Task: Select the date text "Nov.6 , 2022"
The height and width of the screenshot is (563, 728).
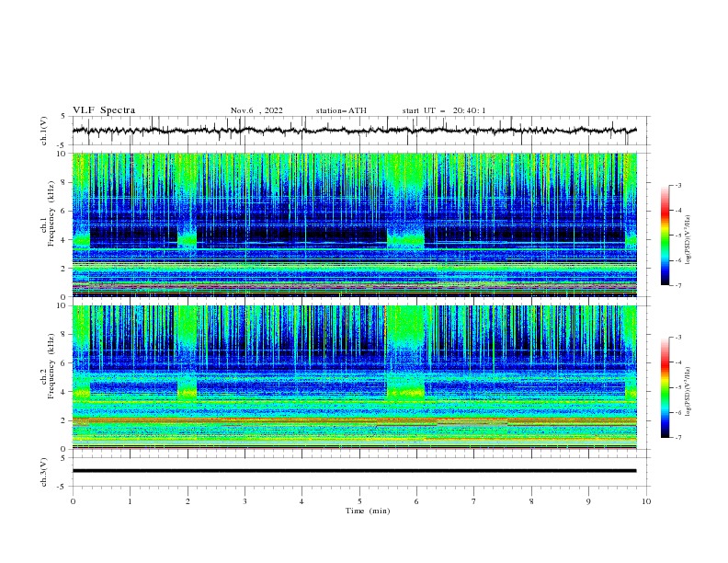Action: pyautogui.click(x=256, y=110)
